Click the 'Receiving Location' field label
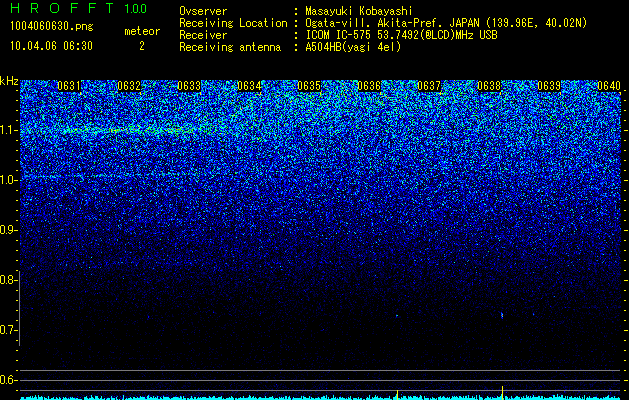The height and width of the screenshot is (400, 629). click(x=233, y=23)
